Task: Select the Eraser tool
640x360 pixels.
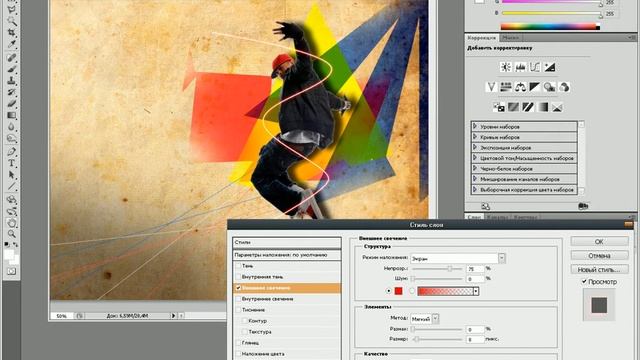Action: tap(12, 104)
